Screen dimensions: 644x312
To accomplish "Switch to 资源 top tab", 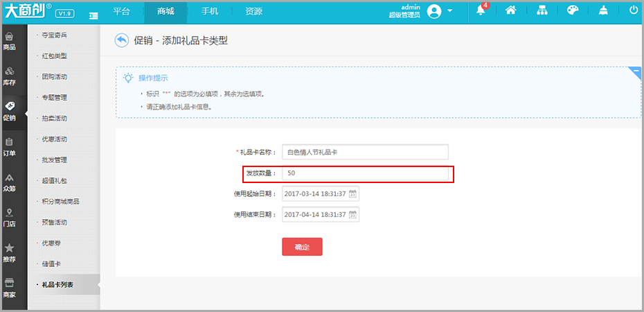I will pyautogui.click(x=253, y=12).
